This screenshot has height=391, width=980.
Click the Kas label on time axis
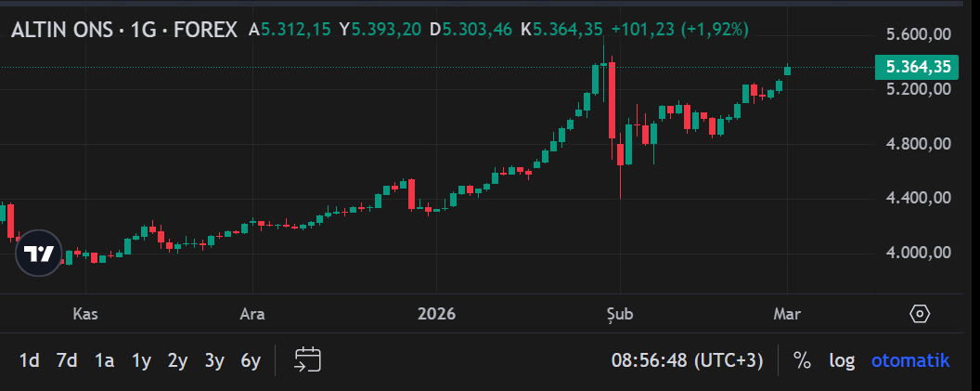point(85,314)
